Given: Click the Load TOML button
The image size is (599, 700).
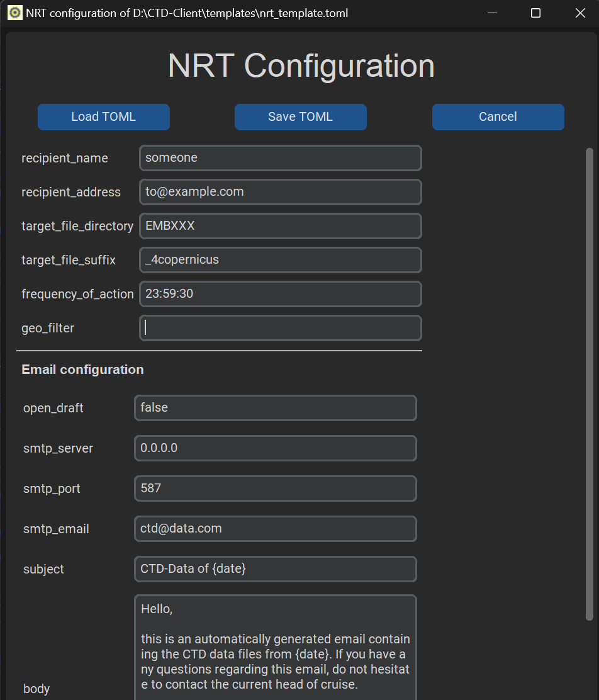Looking at the screenshot, I should click(x=103, y=117).
